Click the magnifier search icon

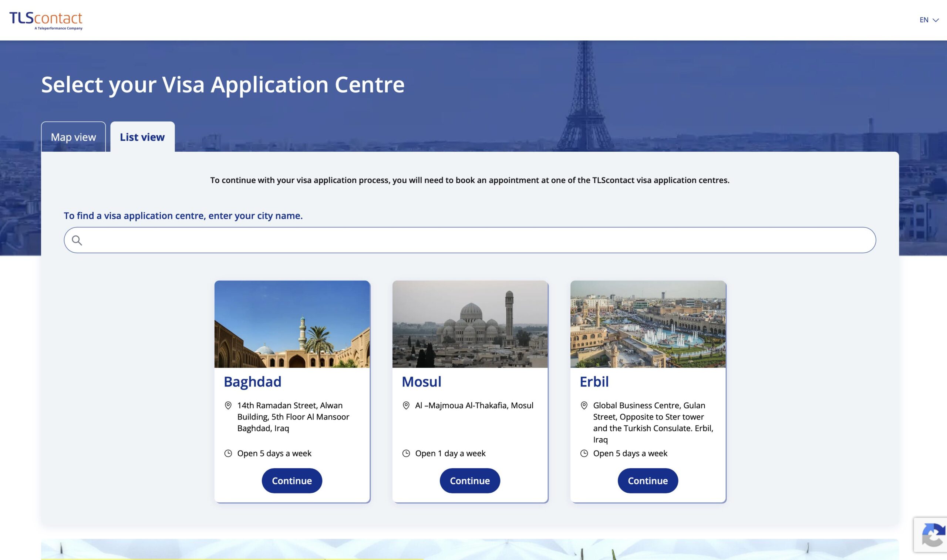point(77,240)
